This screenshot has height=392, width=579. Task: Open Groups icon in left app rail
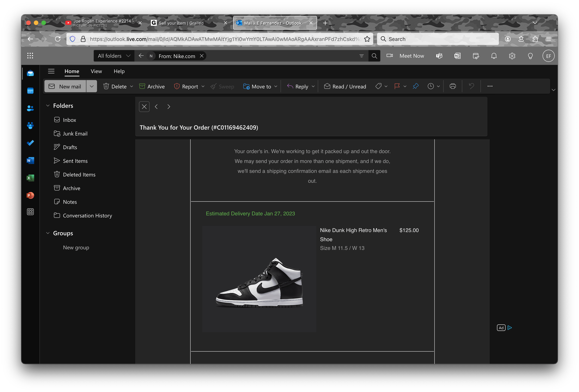point(30,126)
